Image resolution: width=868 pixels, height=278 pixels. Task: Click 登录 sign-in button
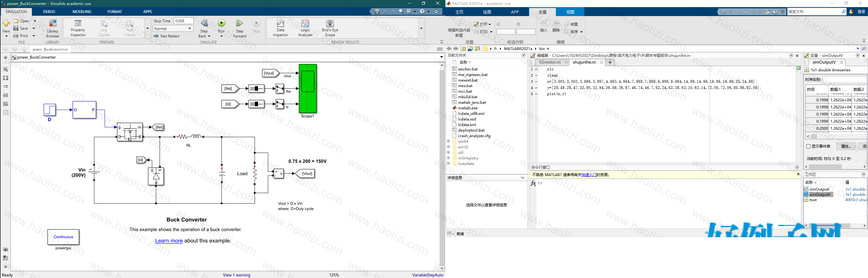tap(861, 12)
